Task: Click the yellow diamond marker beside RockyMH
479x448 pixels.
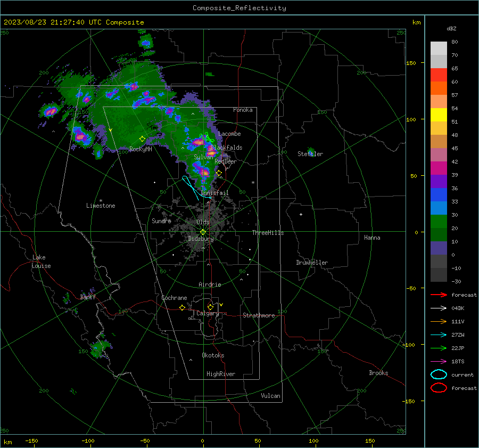Action: coord(142,139)
